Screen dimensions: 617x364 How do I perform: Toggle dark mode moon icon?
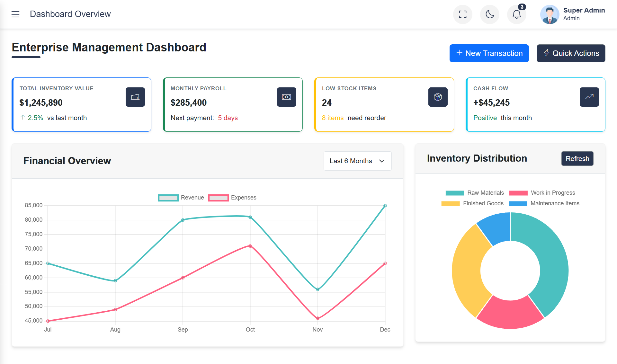click(x=489, y=14)
